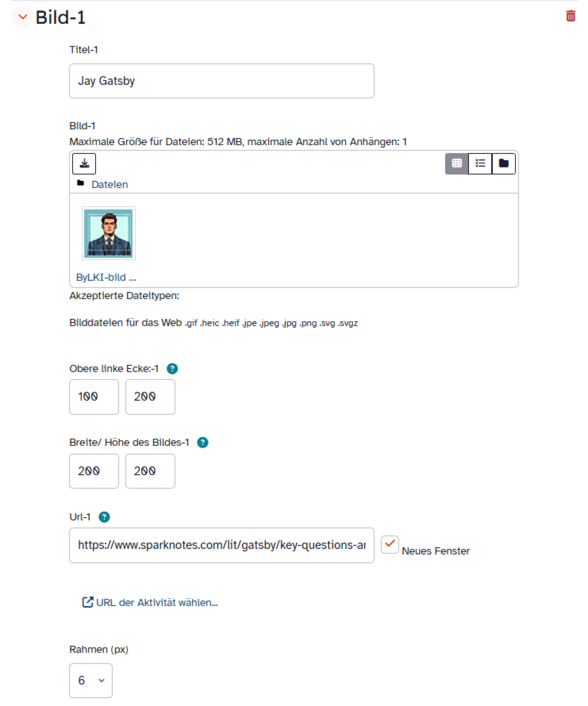This screenshot has height=706, width=588.
Task: Click the download/add file icon
Action: pyautogui.click(x=84, y=164)
